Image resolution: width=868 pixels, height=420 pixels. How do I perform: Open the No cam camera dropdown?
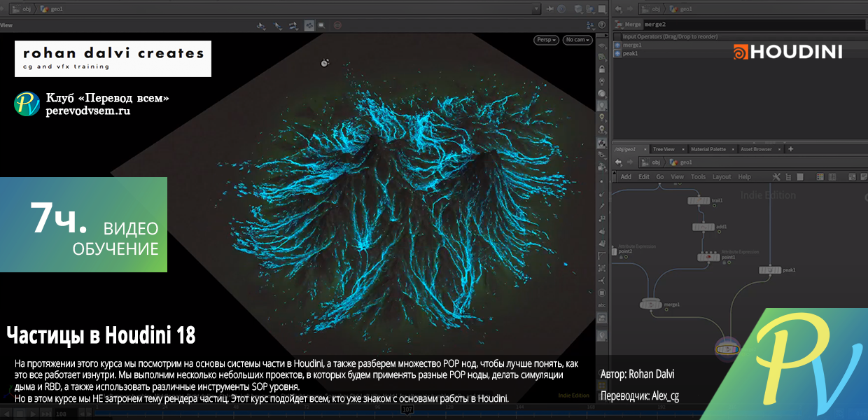pos(577,40)
